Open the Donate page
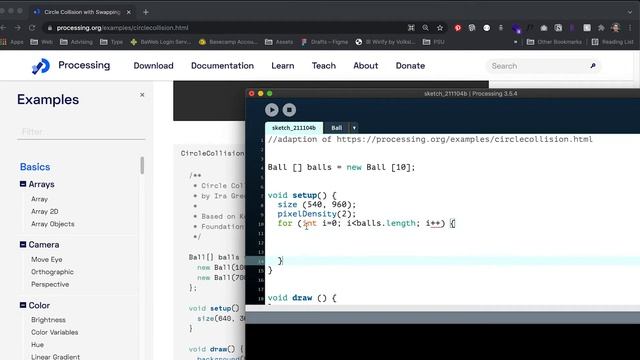 (410, 66)
